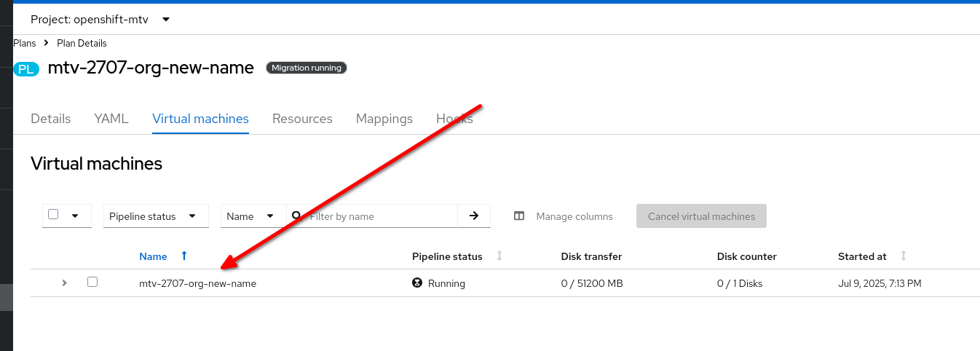980x351 pixels.
Task: Open the Project openshift-mtv selector
Action: [100, 20]
